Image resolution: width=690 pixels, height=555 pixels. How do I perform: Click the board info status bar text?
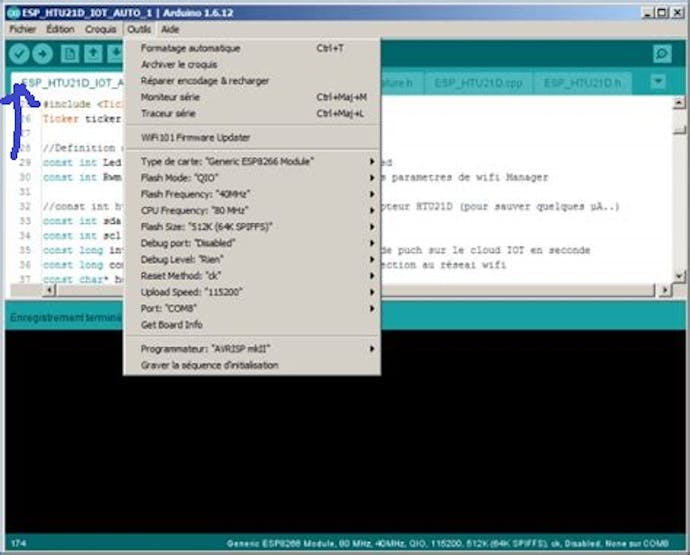tap(448, 544)
